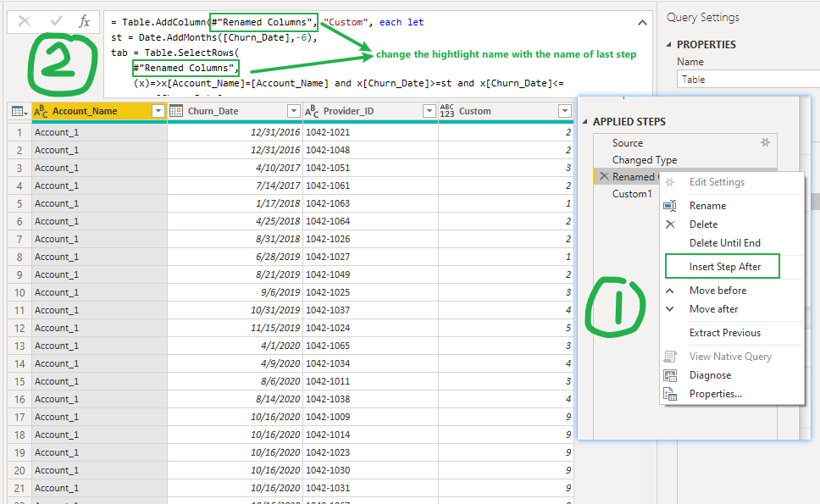820x504 pixels.
Task: Click the query Name input field
Action: tap(748, 80)
